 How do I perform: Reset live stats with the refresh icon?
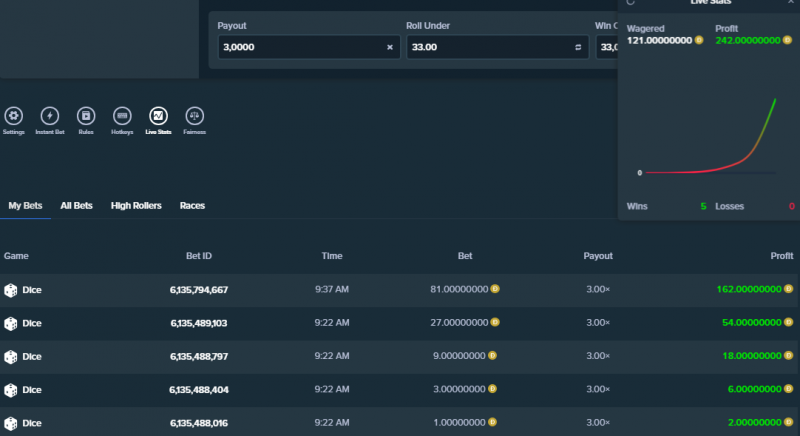tap(631, 2)
